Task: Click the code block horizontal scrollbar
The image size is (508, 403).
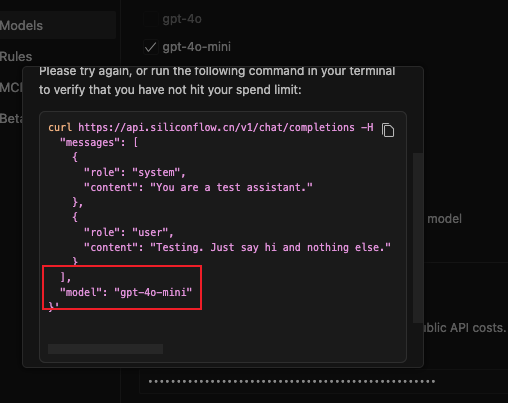Action: click(x=105, y=349)
